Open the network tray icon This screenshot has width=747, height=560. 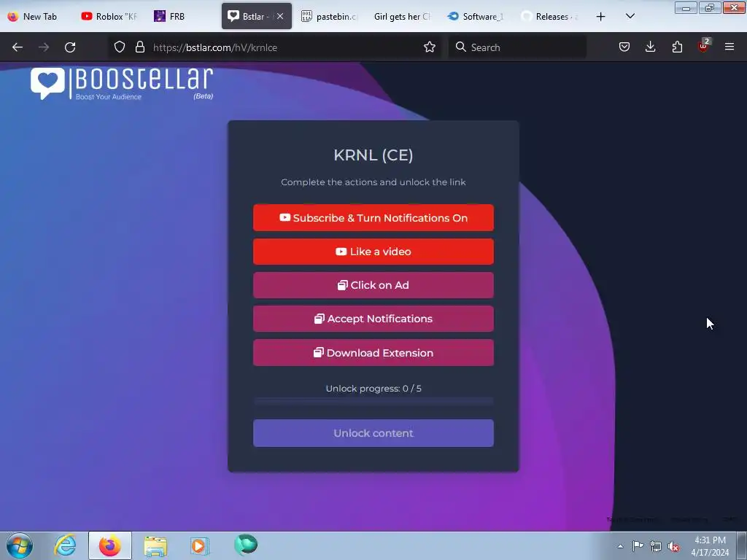tap(656, 547)
